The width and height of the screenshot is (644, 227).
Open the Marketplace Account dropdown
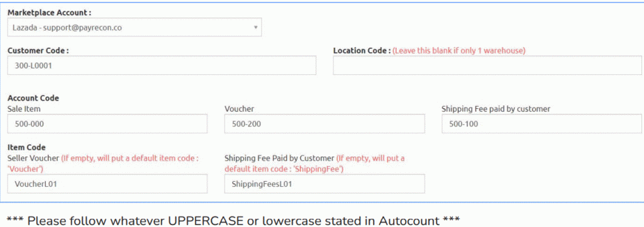(x=135, y=28)
